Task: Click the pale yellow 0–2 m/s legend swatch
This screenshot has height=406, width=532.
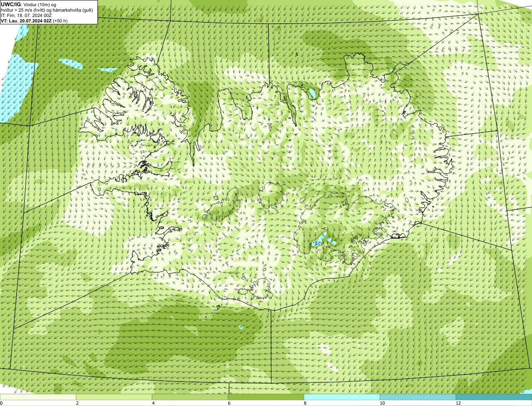Action: coord(38,397)
